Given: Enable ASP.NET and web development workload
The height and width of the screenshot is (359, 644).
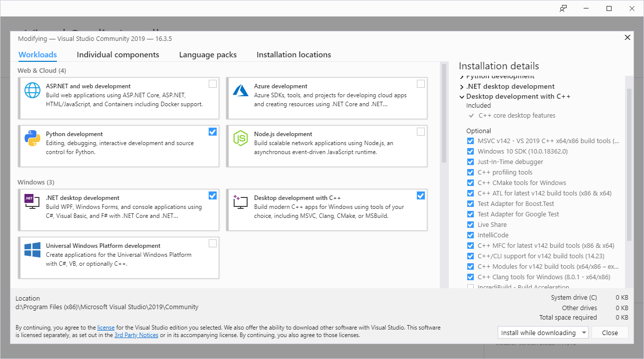Looking at the screenshot, I should (213, 84).
